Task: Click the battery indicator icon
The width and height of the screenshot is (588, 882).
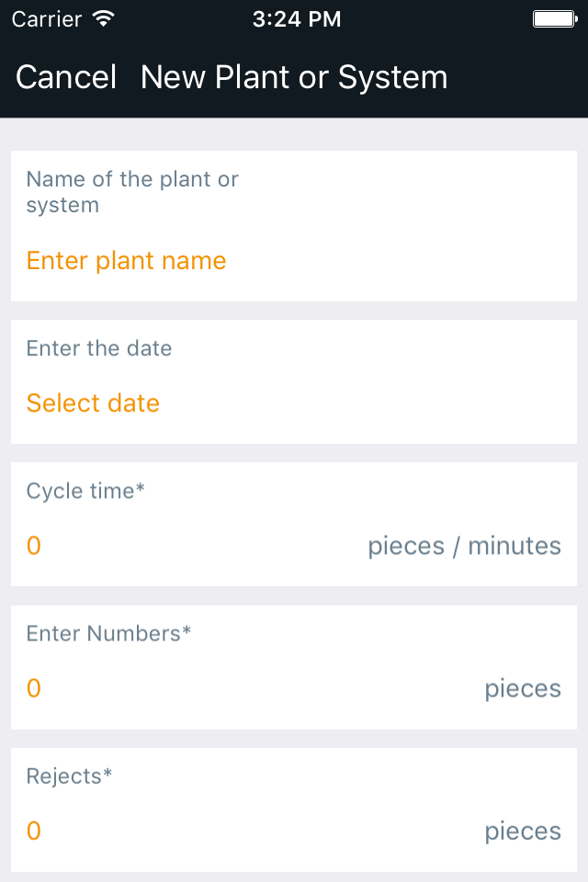Action: click(555, 19)
